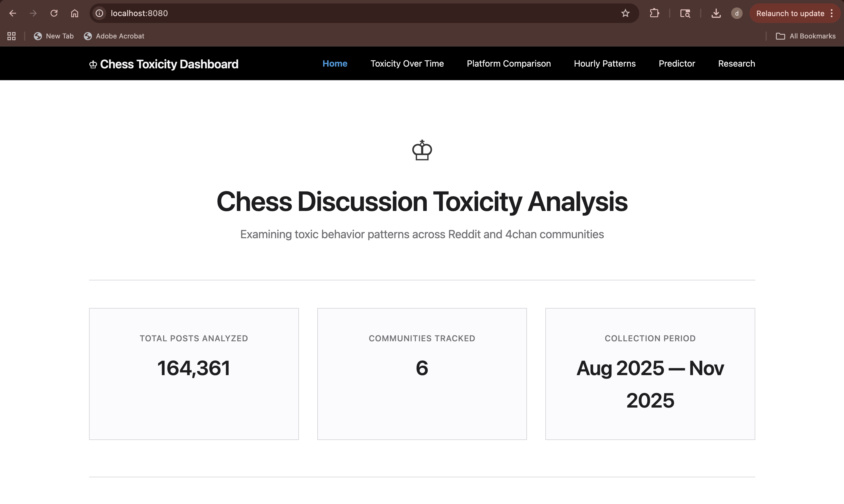The height and width of the screenshot is (504, 844).
Task: Click the Relaunch to update button
Action: 791,13
